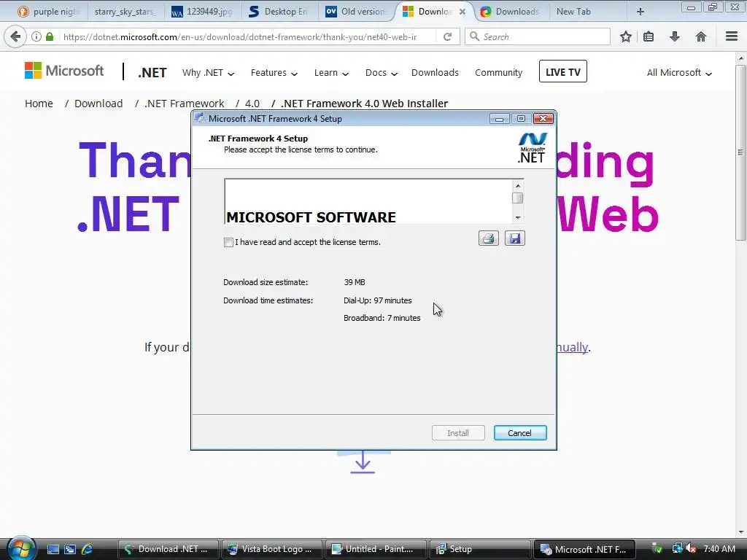Click the LIVE TV button
The height and width of the screenshot is (560, 747).
[x=562, y=71]
